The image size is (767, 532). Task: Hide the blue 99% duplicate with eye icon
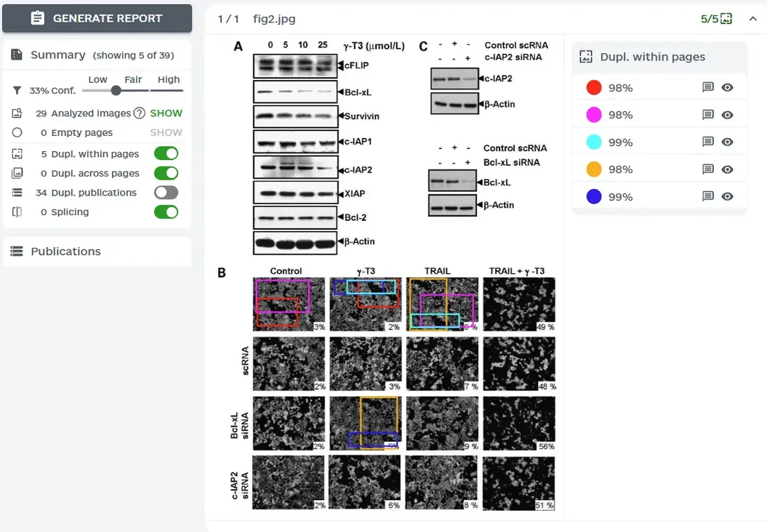tap(728, 196)
